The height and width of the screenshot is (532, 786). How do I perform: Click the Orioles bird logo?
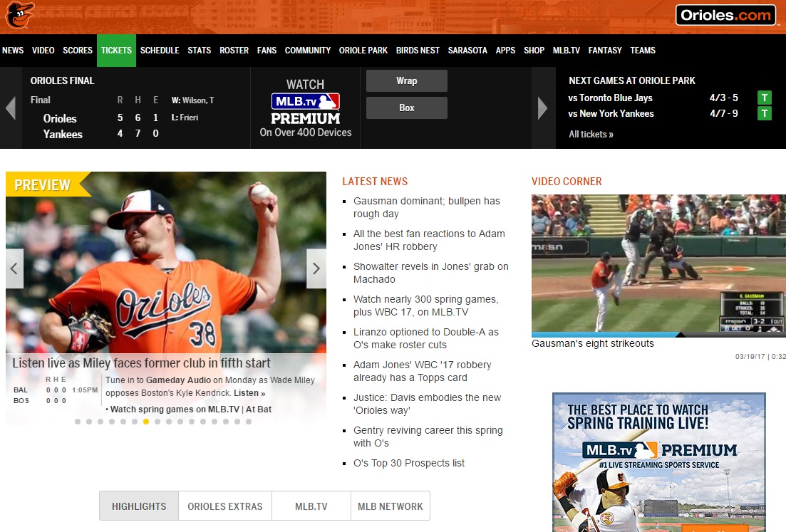pos(19,15)
